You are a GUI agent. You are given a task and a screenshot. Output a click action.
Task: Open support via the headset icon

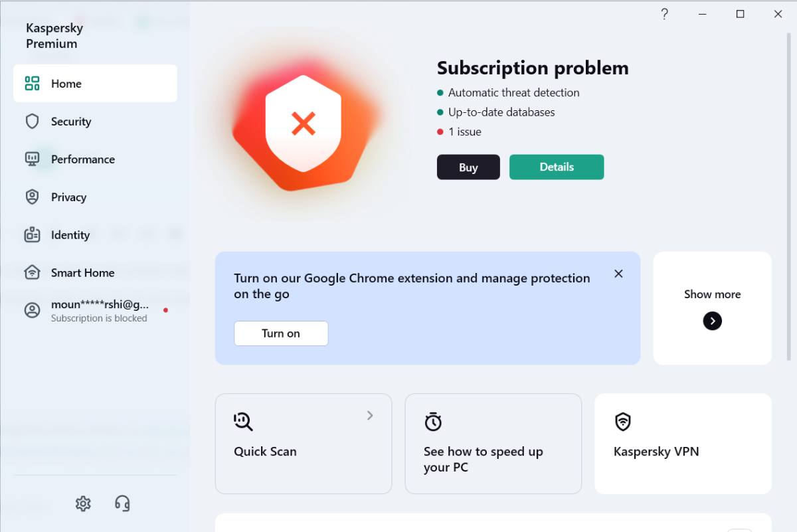[122, 503]
